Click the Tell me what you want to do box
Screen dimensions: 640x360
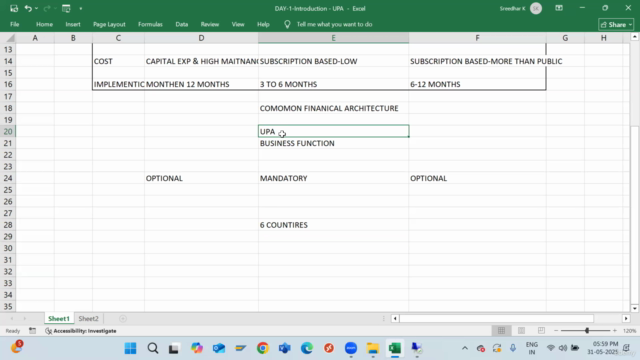pos(334,24)
